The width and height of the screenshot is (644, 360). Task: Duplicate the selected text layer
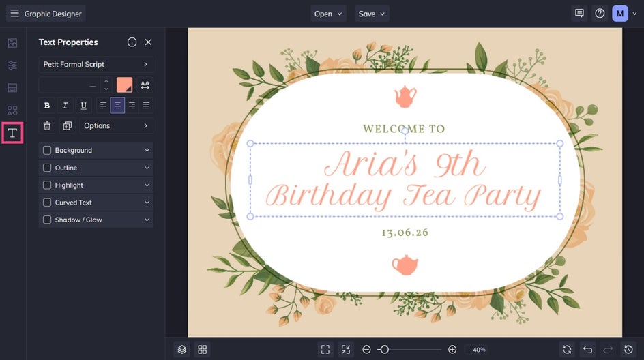(68, 125)
